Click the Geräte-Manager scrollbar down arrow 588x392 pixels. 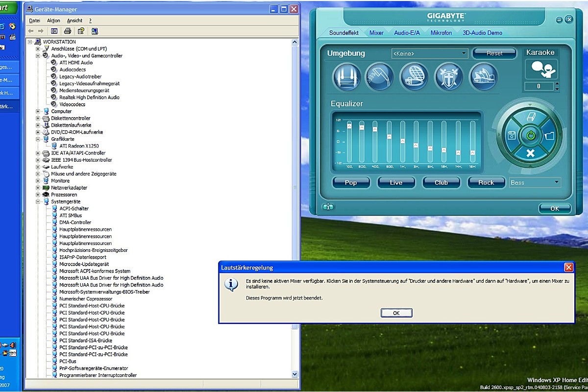295,374
